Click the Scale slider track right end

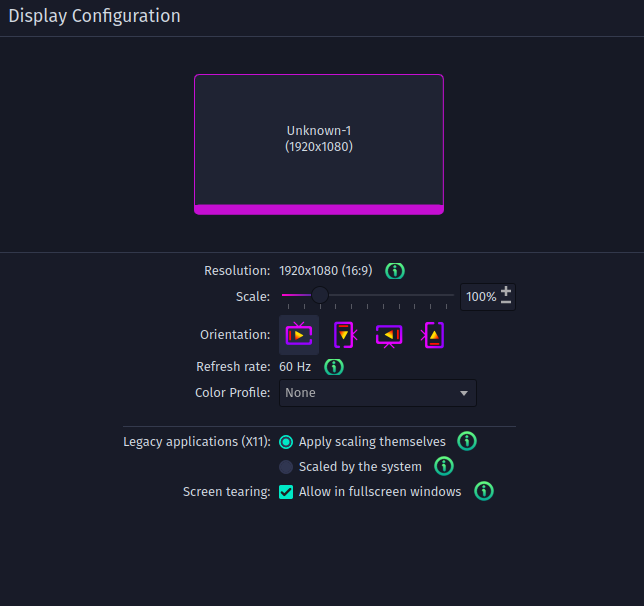[x=451, y=295]
